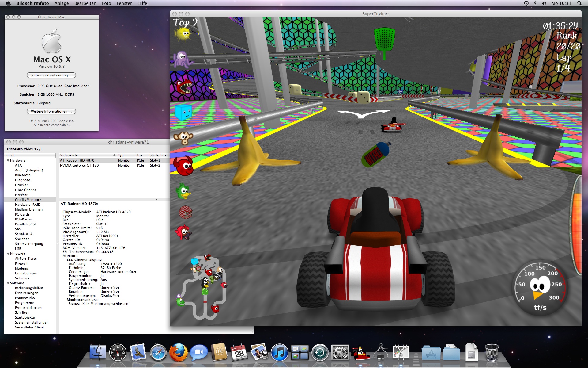Launch iTunes from the Dock
Screen dimensions: 588x368
point(280,352)
